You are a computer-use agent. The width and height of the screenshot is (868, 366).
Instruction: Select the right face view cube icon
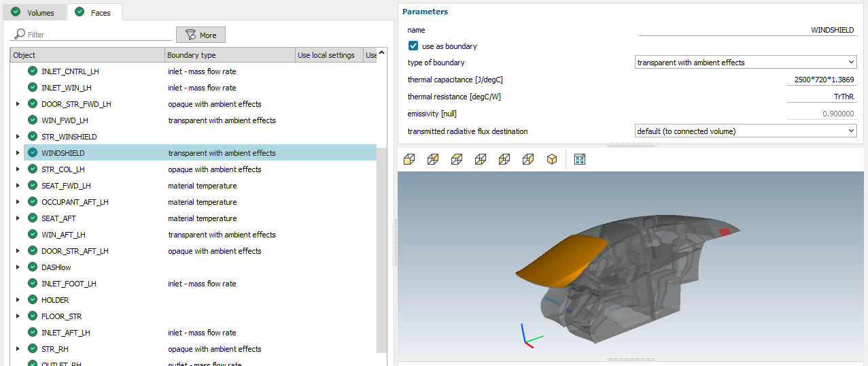[528, 159]
